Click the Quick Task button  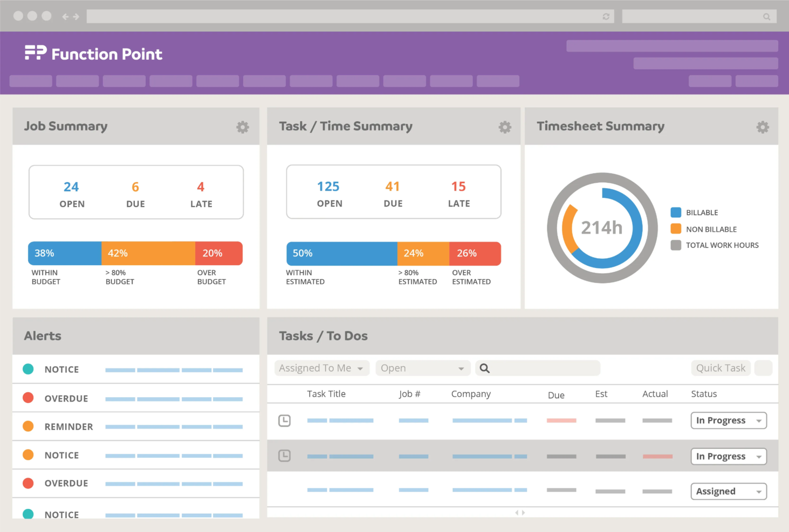tap(721, 368)
